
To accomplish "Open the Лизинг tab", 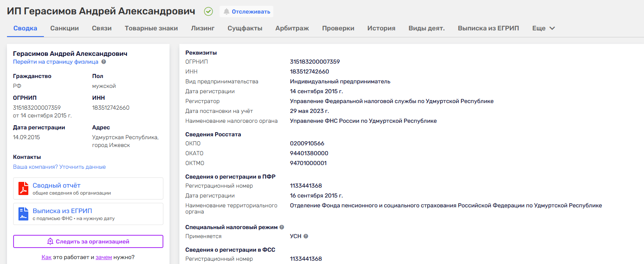I will pyautogui.click(x=203, y=28).
